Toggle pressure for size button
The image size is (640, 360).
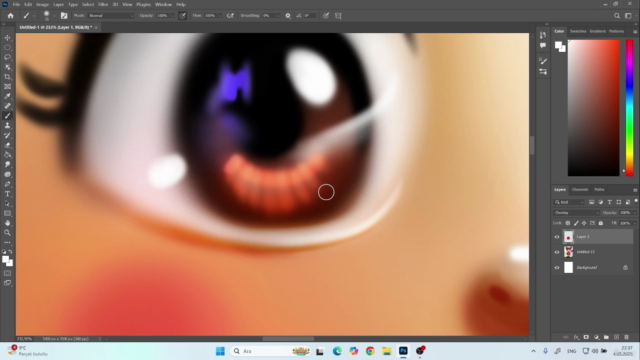coord(326,16)
